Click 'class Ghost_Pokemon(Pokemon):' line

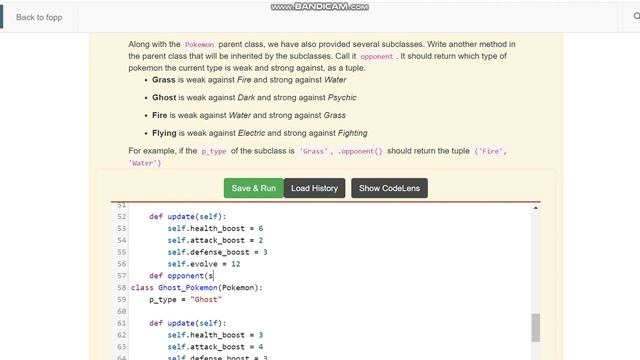(x=197, y=288)
